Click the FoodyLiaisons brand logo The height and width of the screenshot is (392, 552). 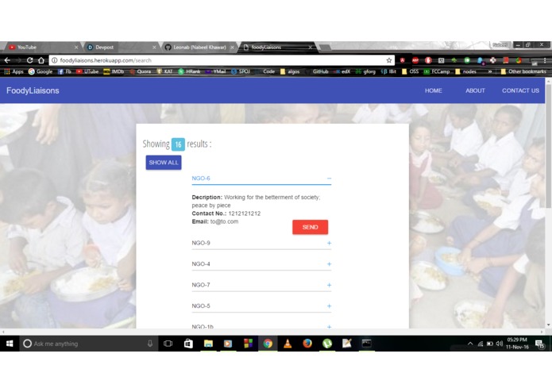[x=33, y=90]
